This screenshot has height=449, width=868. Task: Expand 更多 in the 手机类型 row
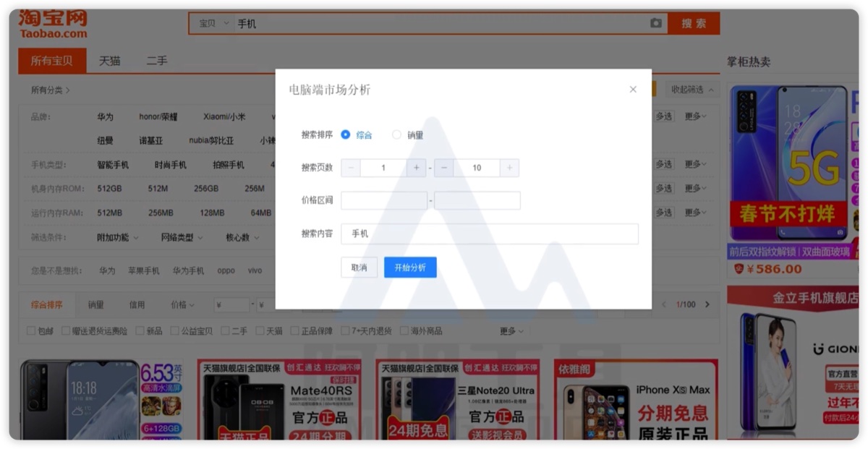696,164
